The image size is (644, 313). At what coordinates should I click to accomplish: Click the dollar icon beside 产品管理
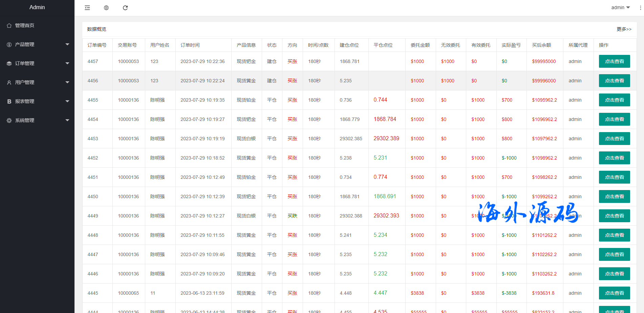(x=9, y=44)
